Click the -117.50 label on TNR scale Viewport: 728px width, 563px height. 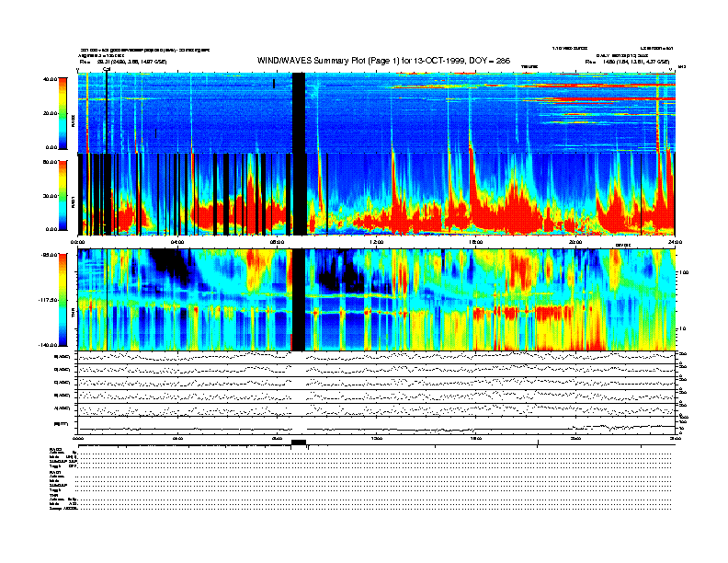pyautogui.click(x=48, y=300)
